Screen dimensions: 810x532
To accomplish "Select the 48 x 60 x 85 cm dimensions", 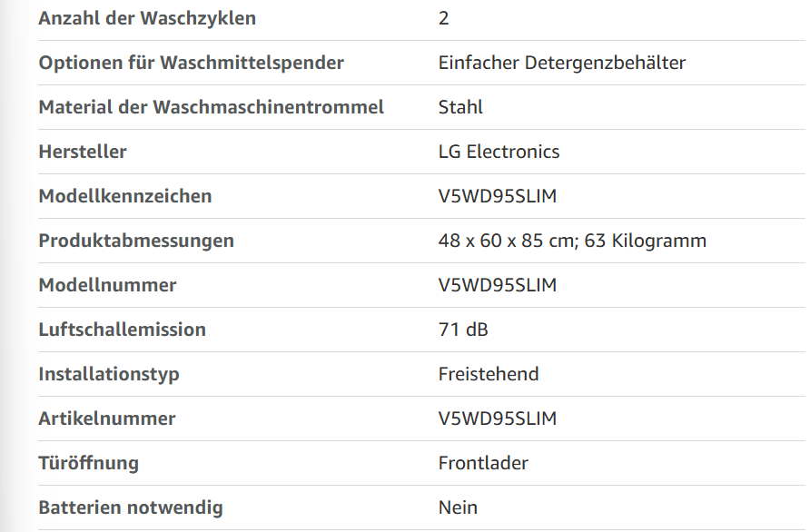I will point(508,241).
